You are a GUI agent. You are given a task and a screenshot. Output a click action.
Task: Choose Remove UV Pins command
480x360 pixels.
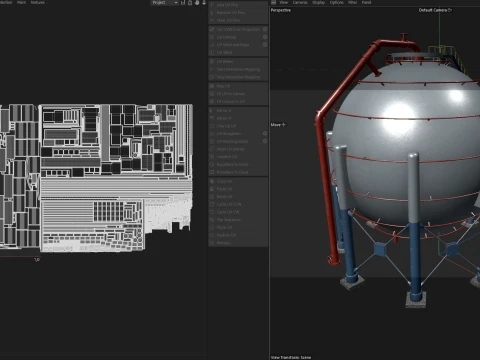(238, 13)
